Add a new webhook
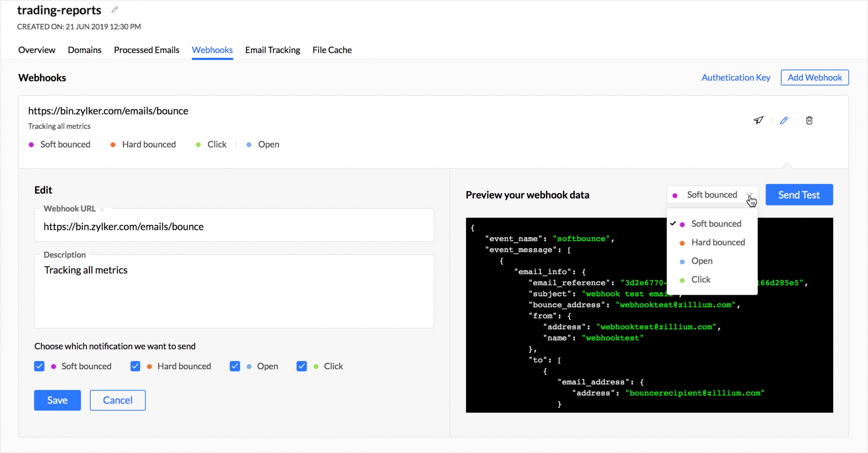The height and width of the screenshot is (453, 868). click(x=814, y=77)
